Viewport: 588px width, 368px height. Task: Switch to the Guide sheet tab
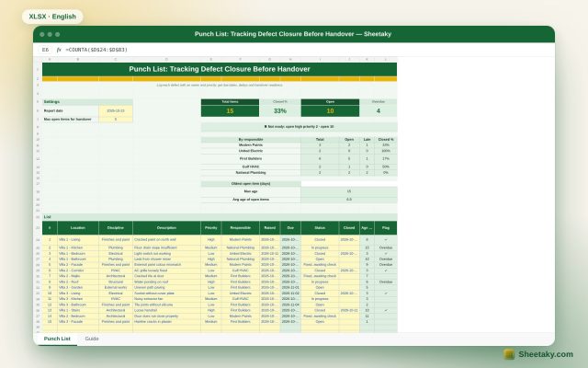92,339
